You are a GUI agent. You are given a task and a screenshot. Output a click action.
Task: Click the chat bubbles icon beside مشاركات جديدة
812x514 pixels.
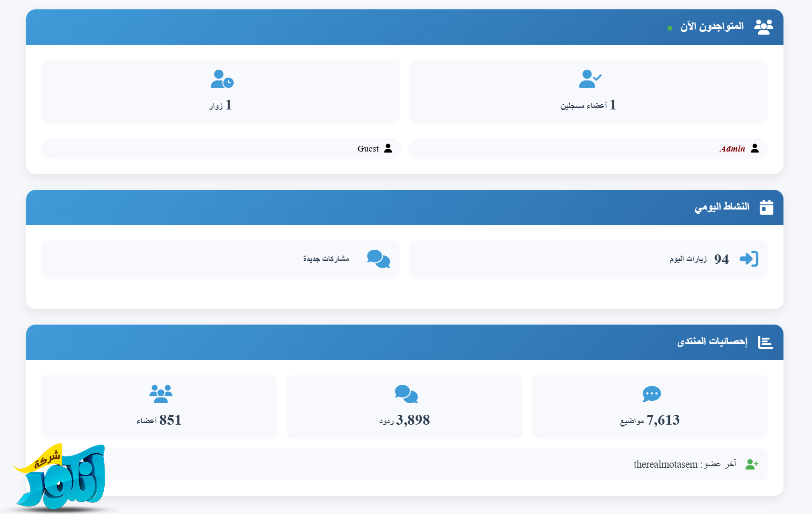point(378,259)
